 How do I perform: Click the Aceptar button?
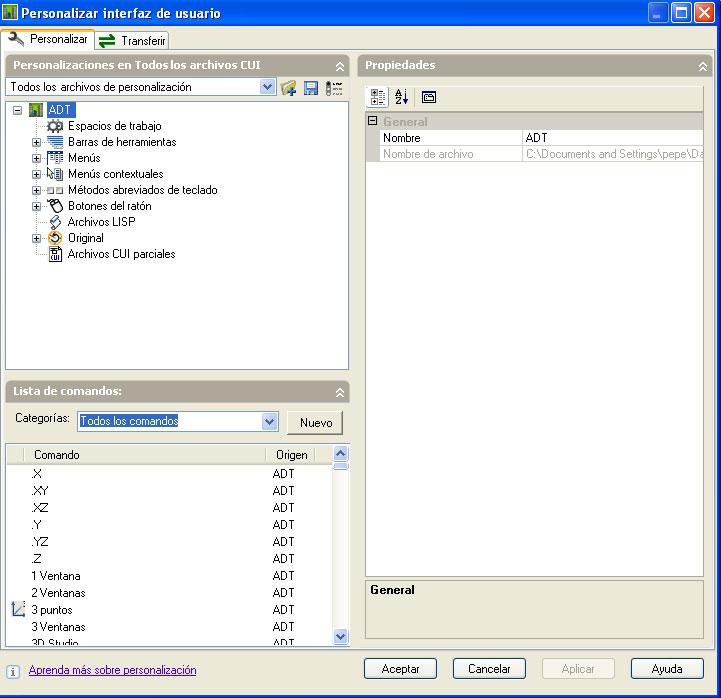click(400, 669)
